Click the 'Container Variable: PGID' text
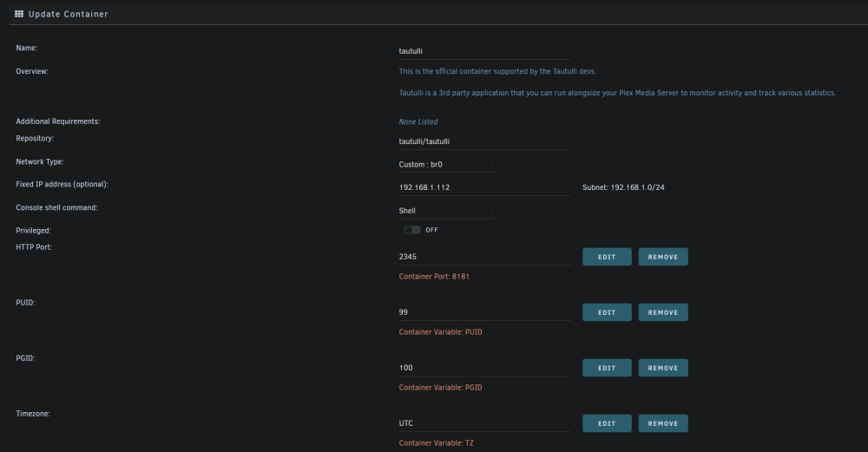This screenshot has height=452, width=868. pos(441,388)
